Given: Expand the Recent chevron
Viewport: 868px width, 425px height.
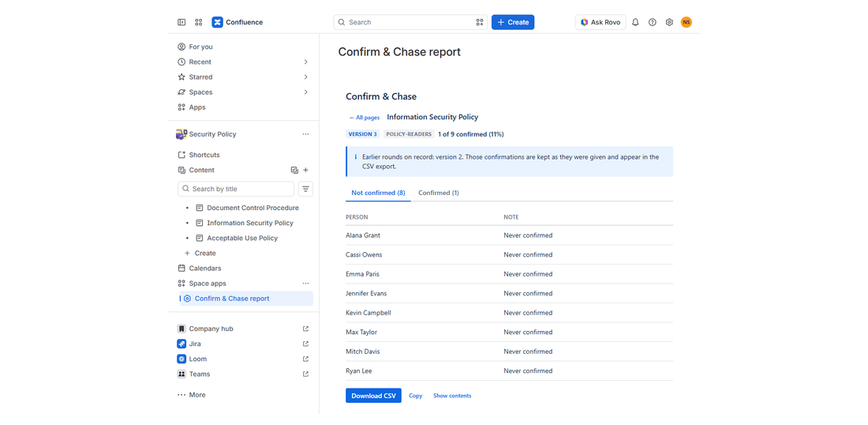Looking at the screenshot, I should click(x=305, y=62).
